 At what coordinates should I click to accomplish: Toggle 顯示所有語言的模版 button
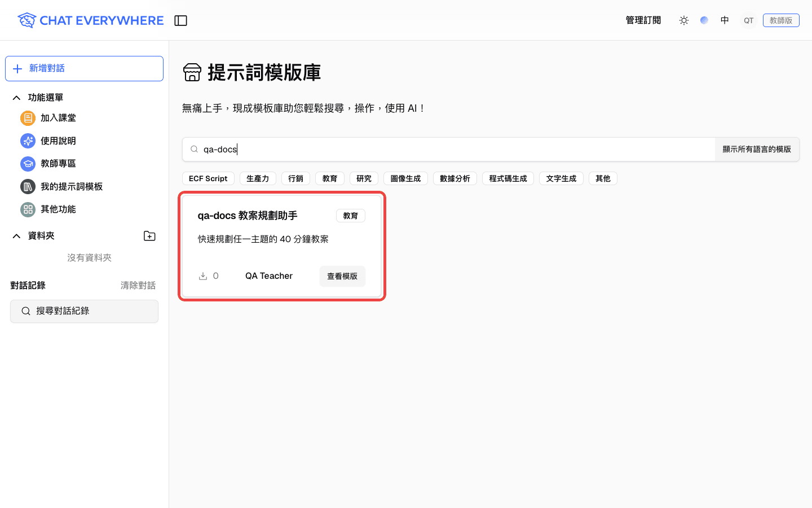click(x=757, y=149)
